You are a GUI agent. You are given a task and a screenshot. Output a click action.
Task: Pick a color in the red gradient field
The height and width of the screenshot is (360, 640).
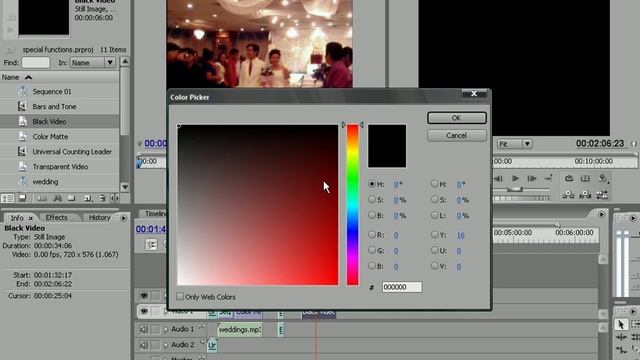(x=258, y=205)
